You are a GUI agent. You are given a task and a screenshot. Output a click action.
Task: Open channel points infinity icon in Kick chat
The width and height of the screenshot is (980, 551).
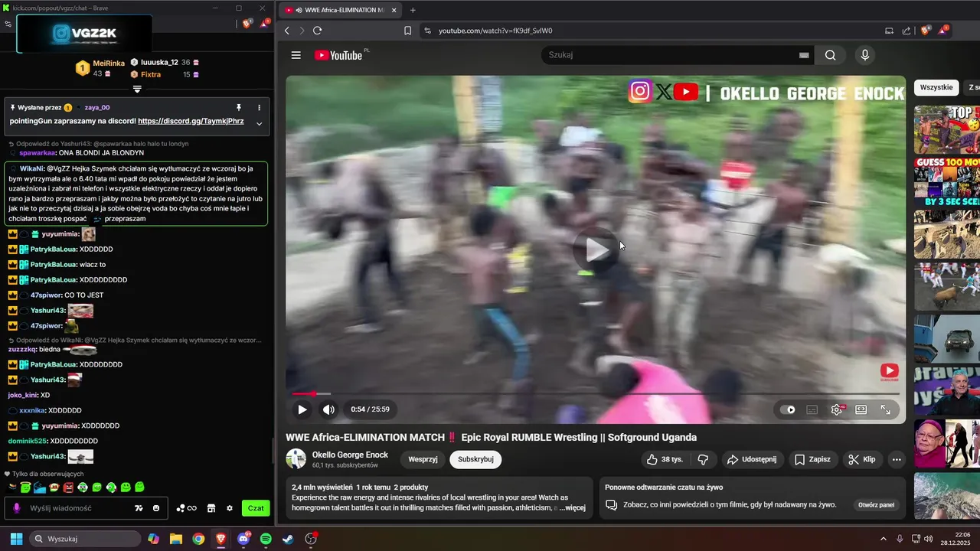(187, 508)
